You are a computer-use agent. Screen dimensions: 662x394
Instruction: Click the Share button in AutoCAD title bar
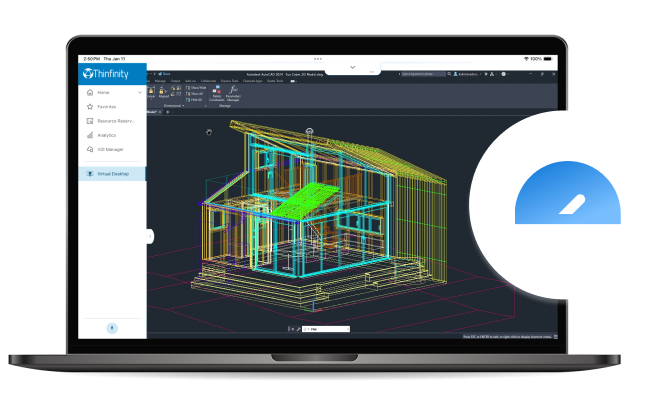164,74
